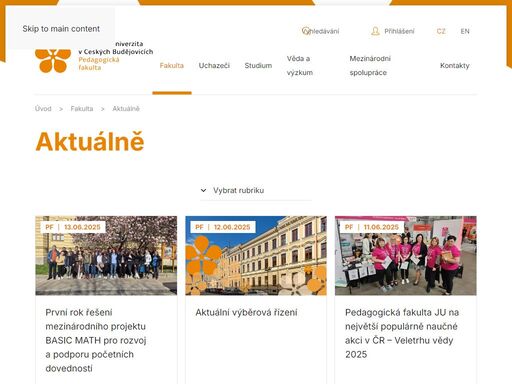This screenshot has width=512, height=384.
Task: Open the Přihlášení login link
Action: pyautogui.click(x=392, y=31)
